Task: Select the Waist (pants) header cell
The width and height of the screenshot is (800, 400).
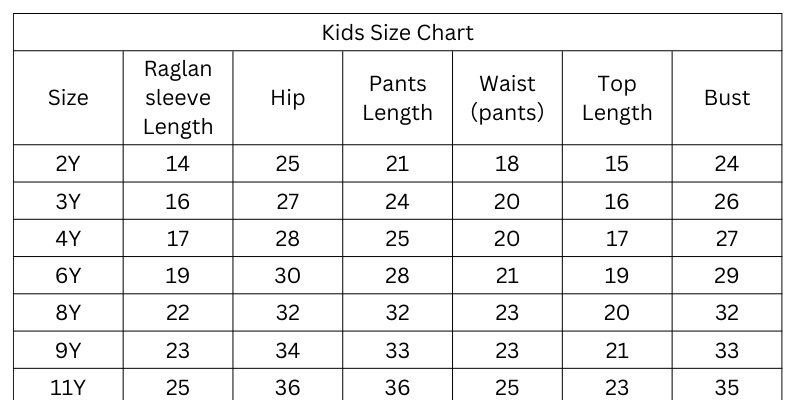Action: click(507, 98)
